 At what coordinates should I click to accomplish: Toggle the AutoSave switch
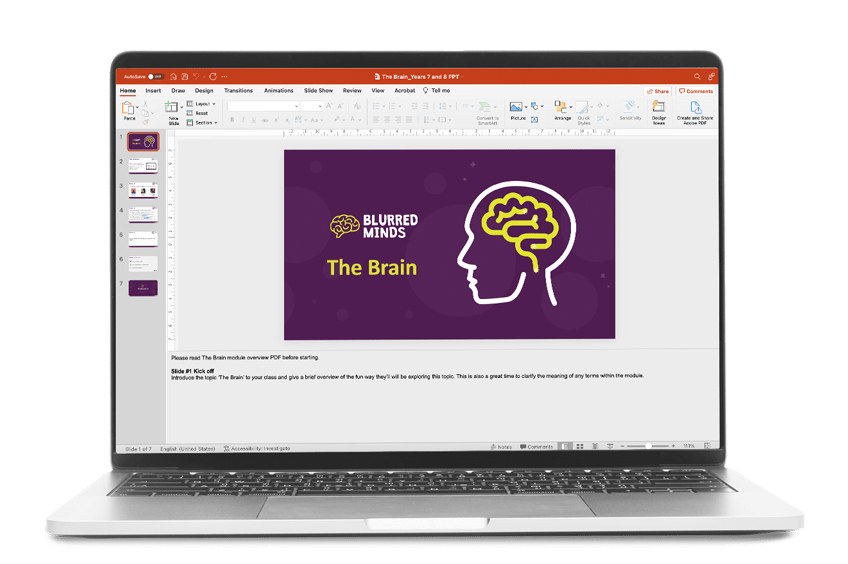156,77
